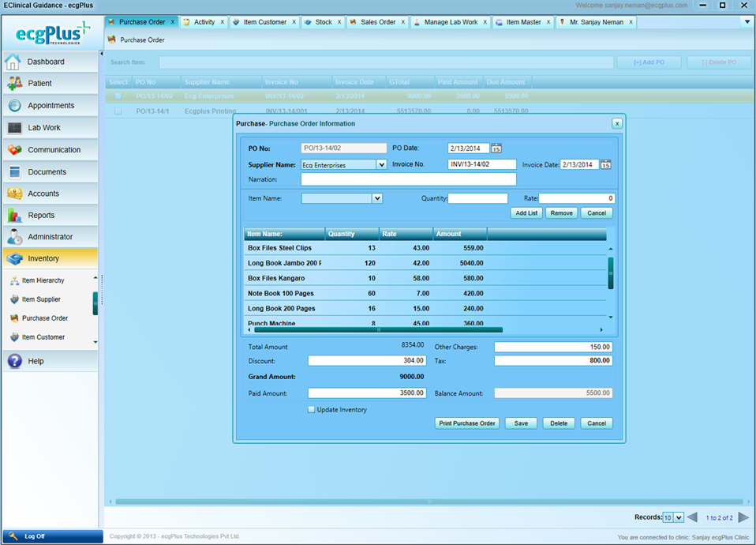Open the Item Name dropdown
Image resolution: width=756 pixels, height=545 pixels.
click(x=376, y=199)
